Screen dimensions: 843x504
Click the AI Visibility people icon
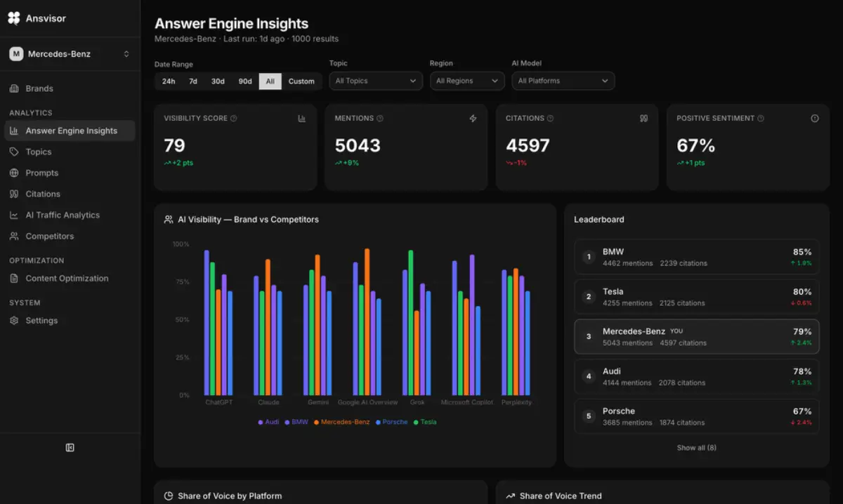[169, 220]
